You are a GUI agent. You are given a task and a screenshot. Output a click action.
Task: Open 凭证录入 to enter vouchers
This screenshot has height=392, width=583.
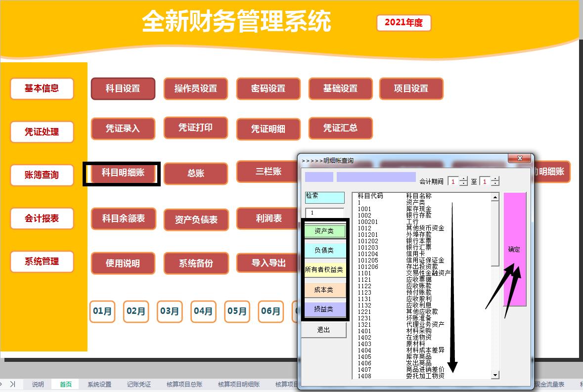(x=123, y=129)
